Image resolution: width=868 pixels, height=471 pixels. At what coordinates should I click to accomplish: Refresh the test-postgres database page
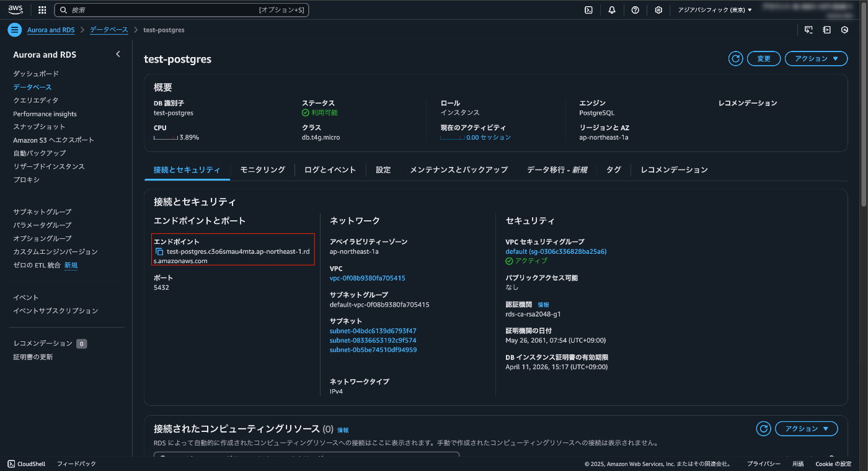735,58
